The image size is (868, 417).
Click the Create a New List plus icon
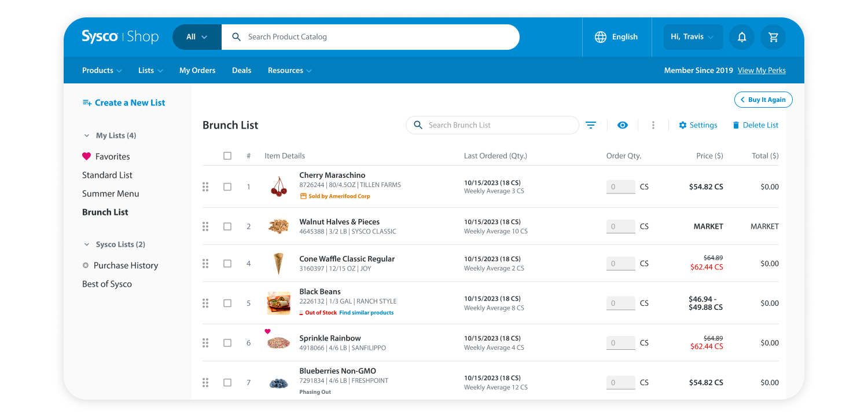pos(87,103)
